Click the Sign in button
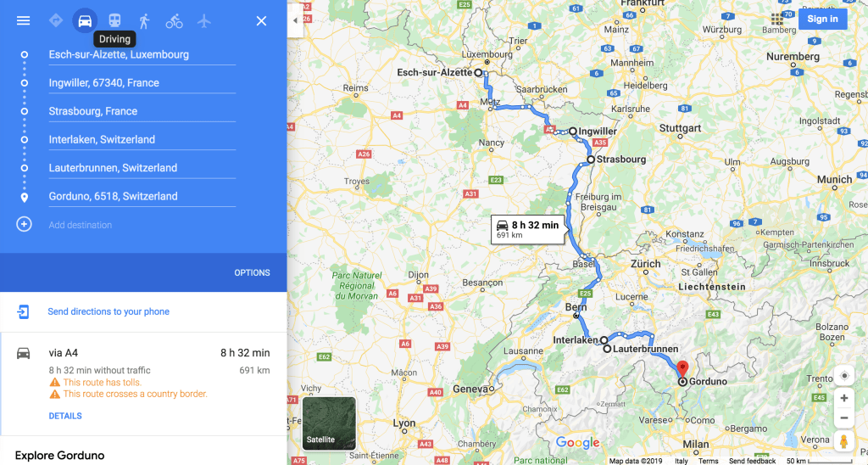Viewport: 868px width, 465px height. click(x=822, y=19)
